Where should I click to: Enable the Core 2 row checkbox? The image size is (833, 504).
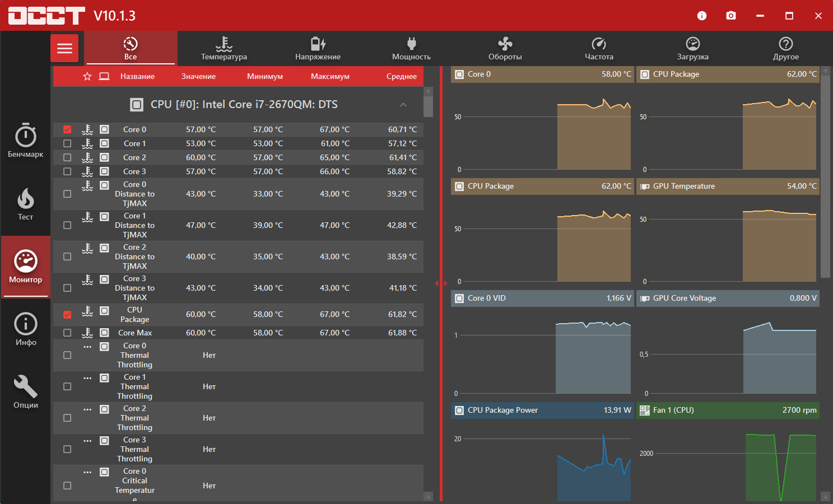coord(67,157)
